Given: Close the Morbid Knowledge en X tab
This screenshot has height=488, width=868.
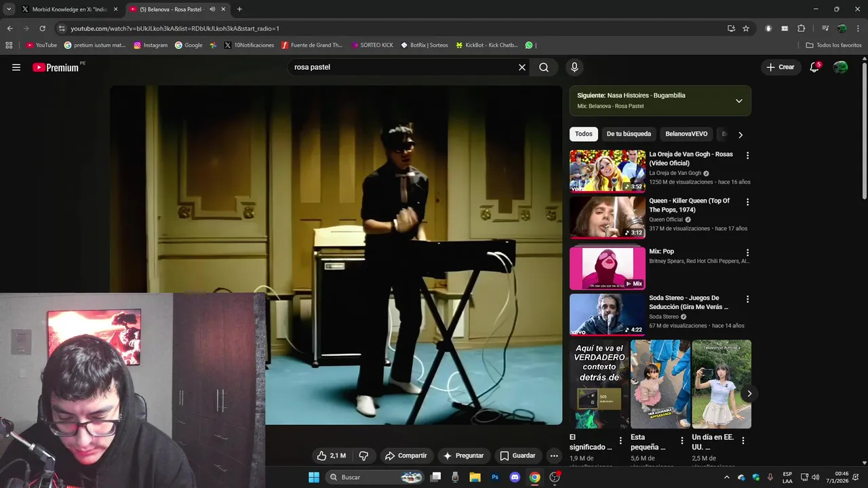Looking at the screenshot, I should tap(115, 9).
